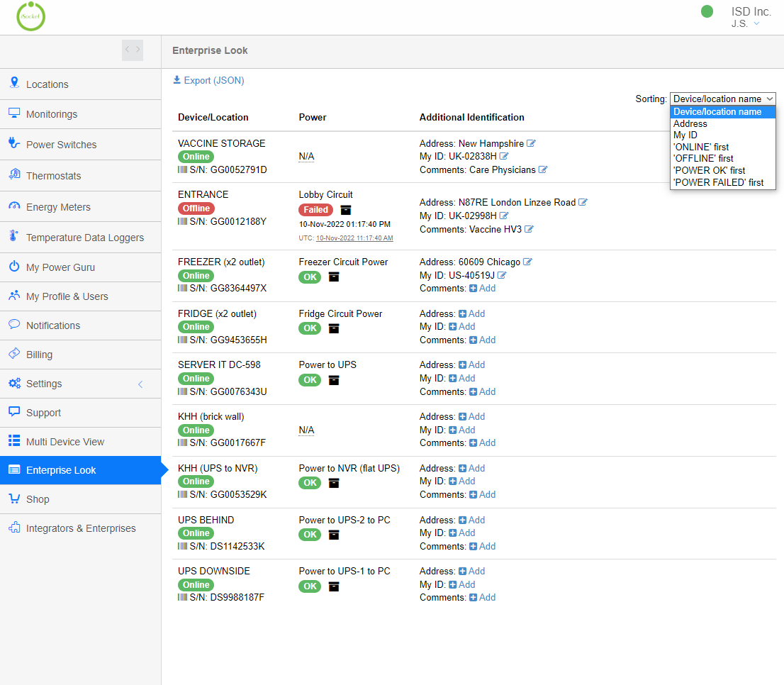Open Support via its chat icon
784x685 pixels.
coord(14,411)
